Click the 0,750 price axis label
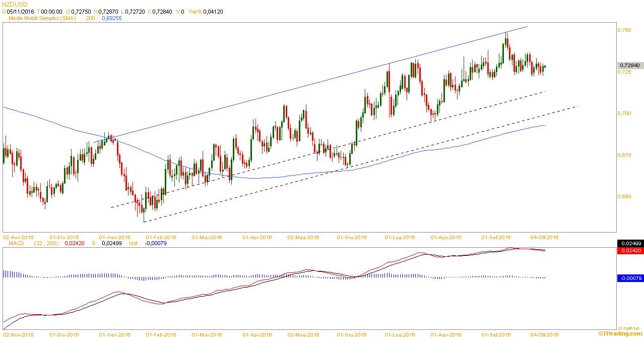The image size is (644, 337). (x=624, y=30)
